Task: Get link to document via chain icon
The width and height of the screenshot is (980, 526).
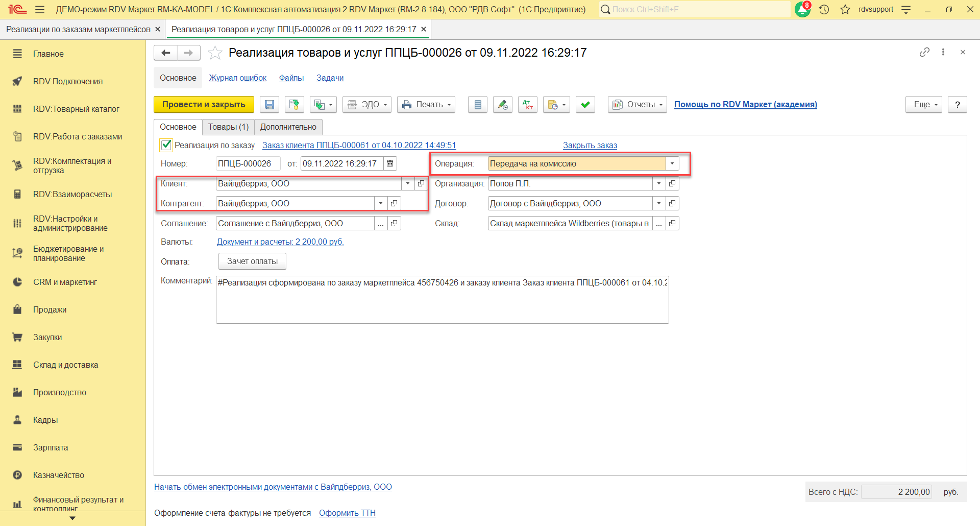Action: tap(924, 52)
